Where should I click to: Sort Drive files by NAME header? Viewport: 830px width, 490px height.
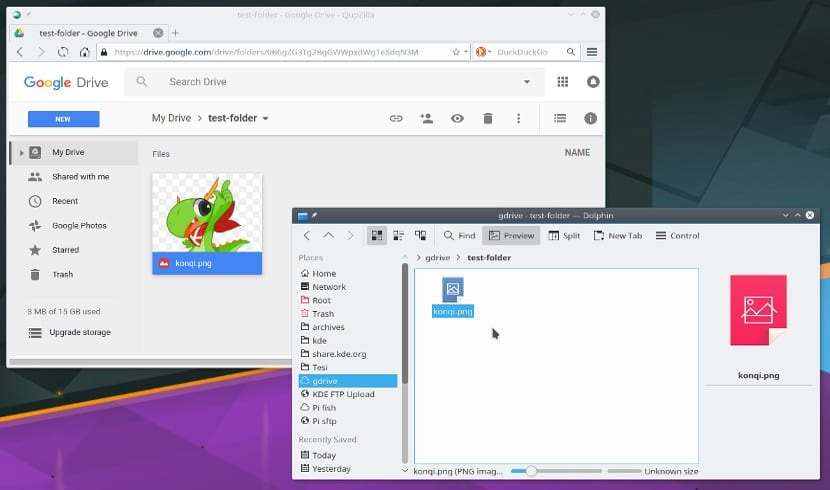click(577, 152)
